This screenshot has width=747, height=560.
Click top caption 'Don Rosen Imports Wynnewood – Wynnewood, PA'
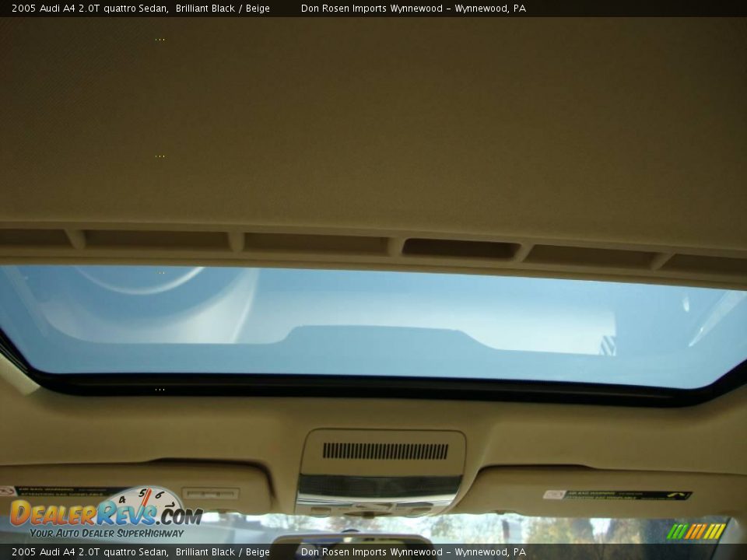pos(413,9)
